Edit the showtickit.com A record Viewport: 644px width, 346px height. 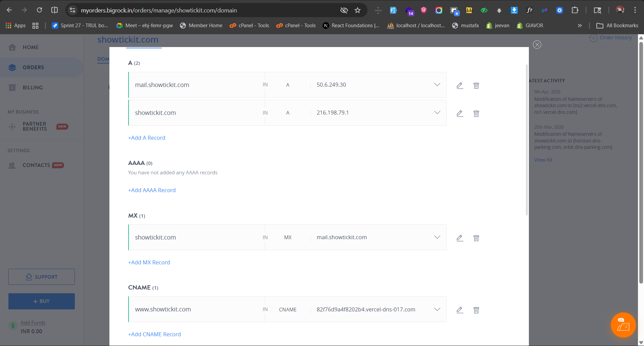pyautogui.click(x=460, y=113)
